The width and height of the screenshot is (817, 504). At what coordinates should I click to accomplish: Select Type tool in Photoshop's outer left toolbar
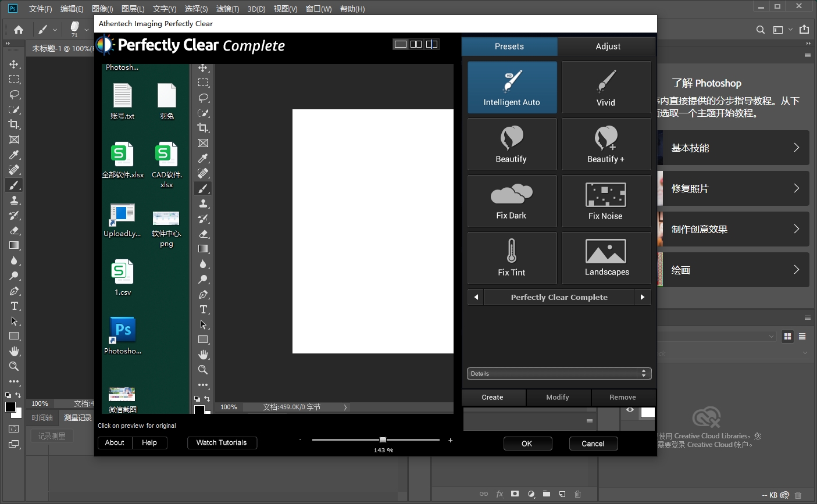click(14, 306)
